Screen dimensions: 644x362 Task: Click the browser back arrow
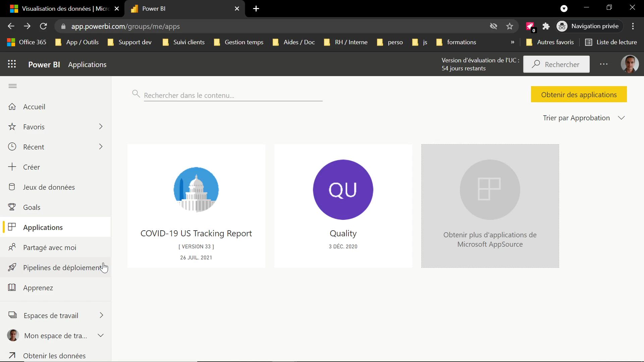click(x=11, y=26)
